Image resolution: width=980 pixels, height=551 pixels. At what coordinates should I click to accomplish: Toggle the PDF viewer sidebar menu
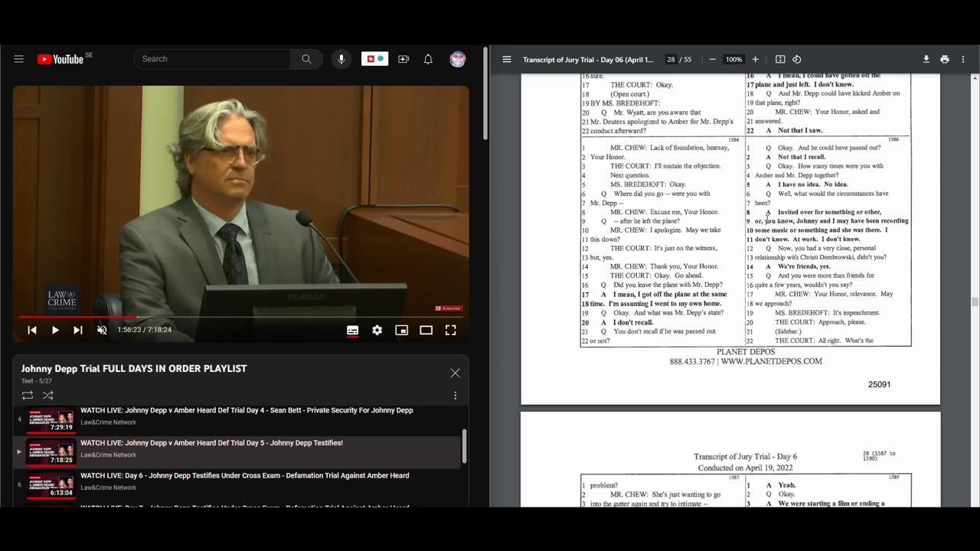(x=507, y=59)
